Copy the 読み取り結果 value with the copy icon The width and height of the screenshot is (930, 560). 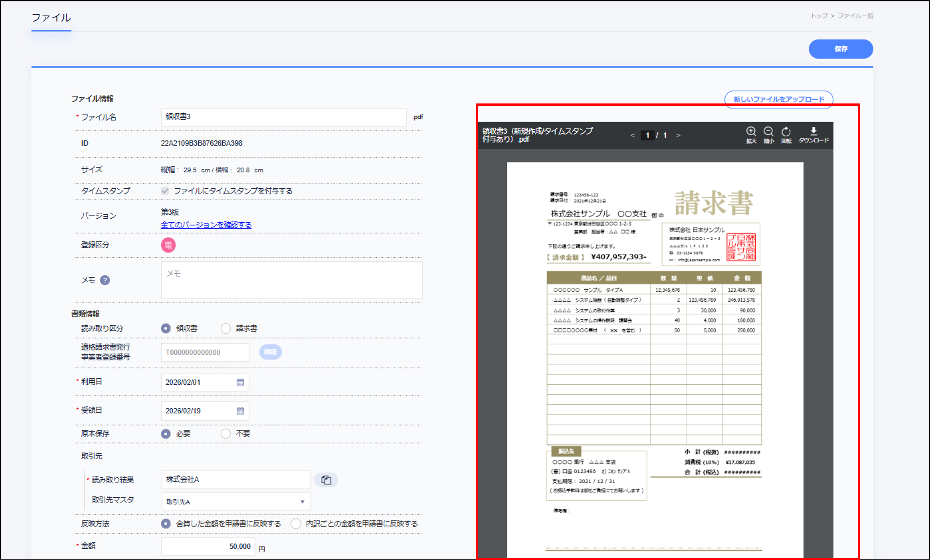326,480
